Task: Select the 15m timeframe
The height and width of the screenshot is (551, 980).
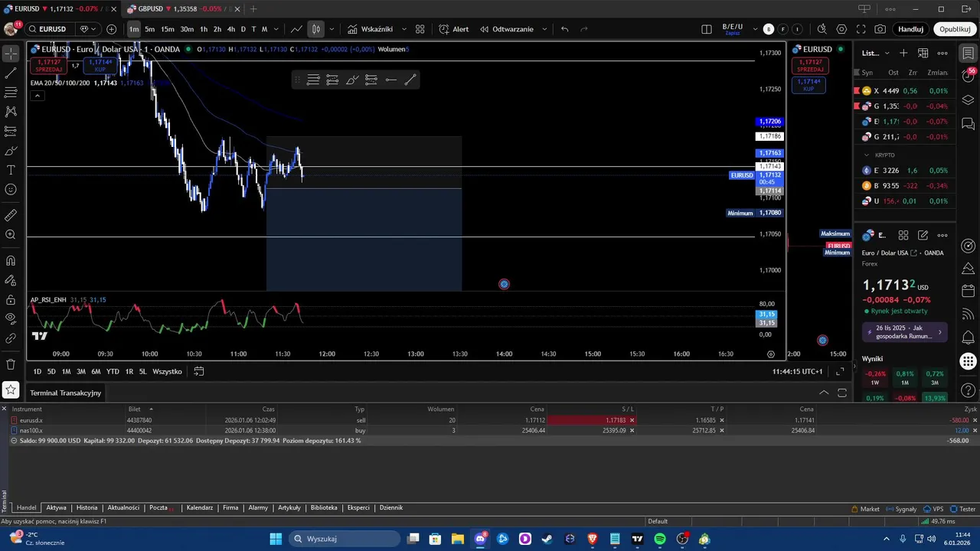Action: (x=167, y=29)
